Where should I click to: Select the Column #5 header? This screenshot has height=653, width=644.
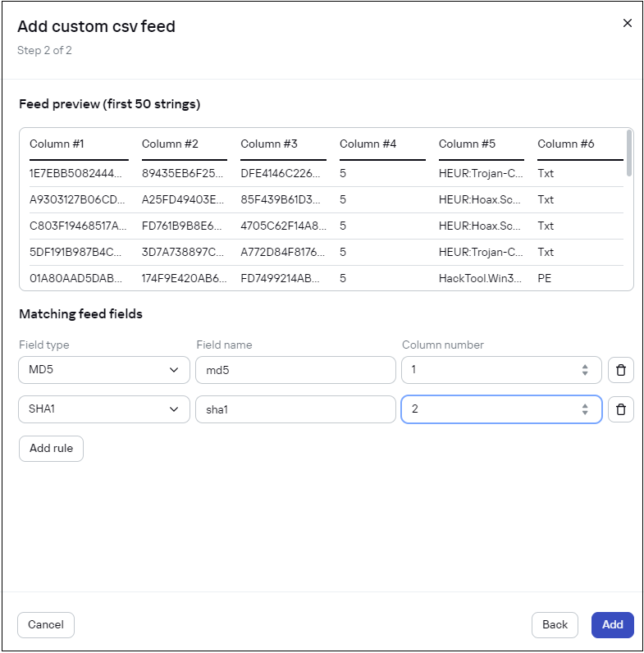coord(467,144)
